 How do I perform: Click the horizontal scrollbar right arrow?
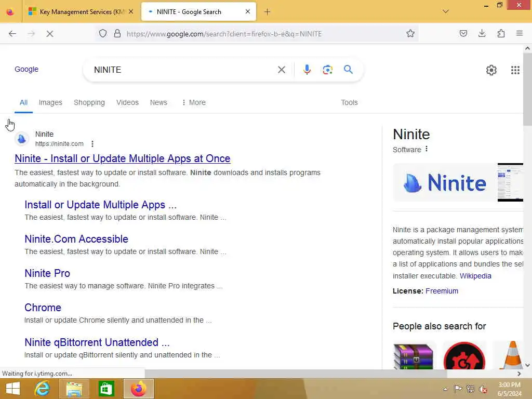(x=519, y=374)
